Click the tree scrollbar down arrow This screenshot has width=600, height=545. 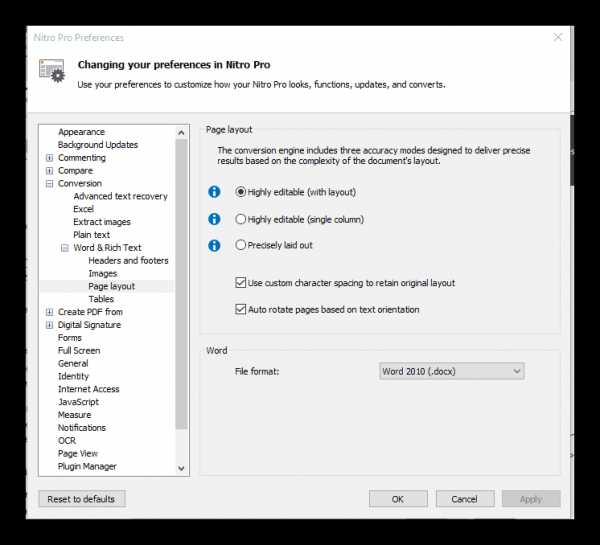(x=181, y=468)
